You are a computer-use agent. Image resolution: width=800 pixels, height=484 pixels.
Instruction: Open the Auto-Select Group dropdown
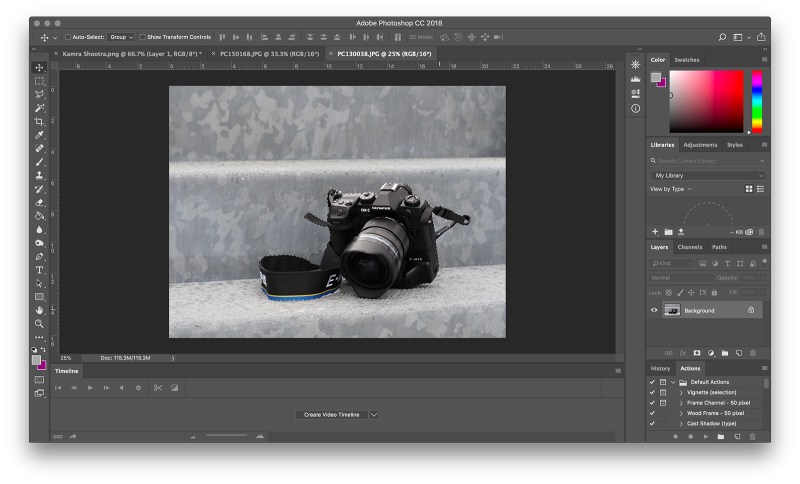pos(122,37)
